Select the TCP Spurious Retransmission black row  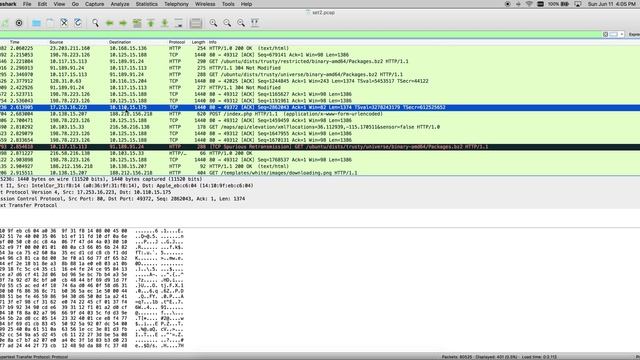(x=320, y=147)
